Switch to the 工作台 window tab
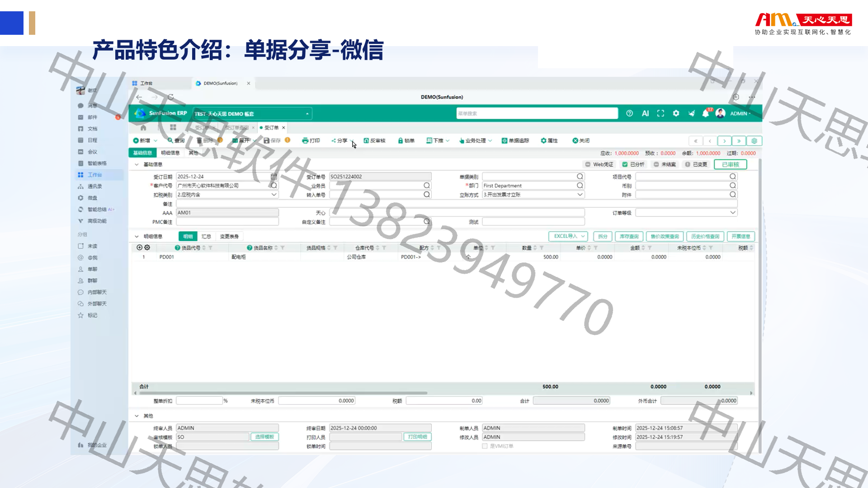Viewport: 868px width, 488px height. pyautogui.click(x=146, y=84)
